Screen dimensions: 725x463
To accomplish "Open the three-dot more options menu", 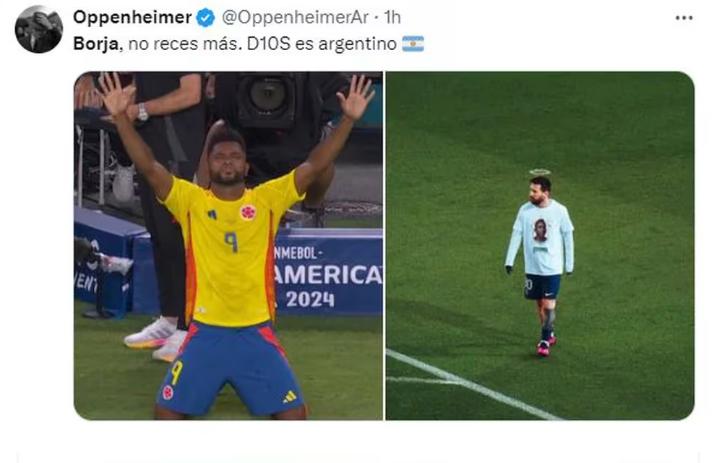I will tap(684, 18).
